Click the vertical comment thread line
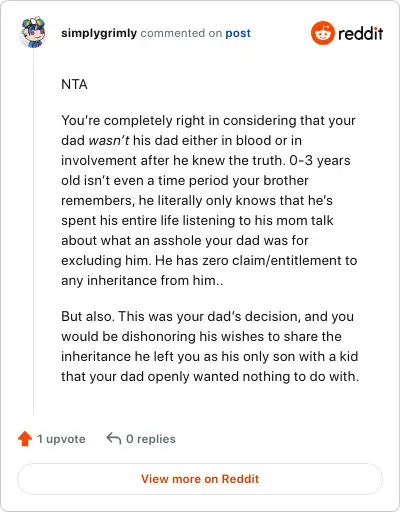400x512 pixels. click(x=34, y=232)
